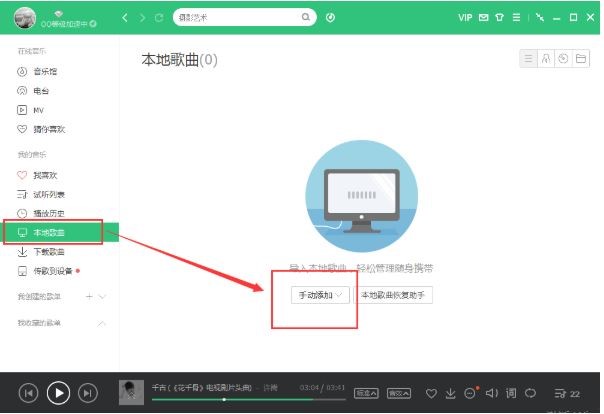Open the sound quality dropdown
The image size is (604, 414).
click(366, 393)
